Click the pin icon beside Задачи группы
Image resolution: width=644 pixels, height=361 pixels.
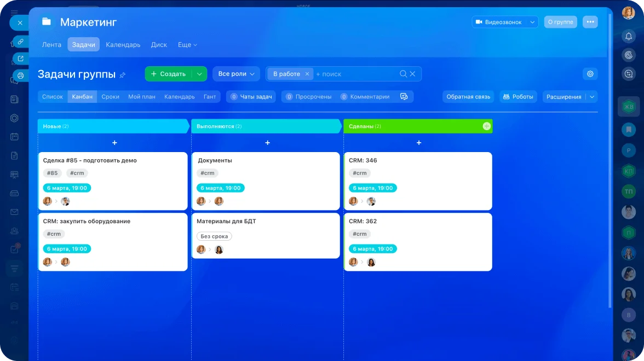(x=123, y=75)
